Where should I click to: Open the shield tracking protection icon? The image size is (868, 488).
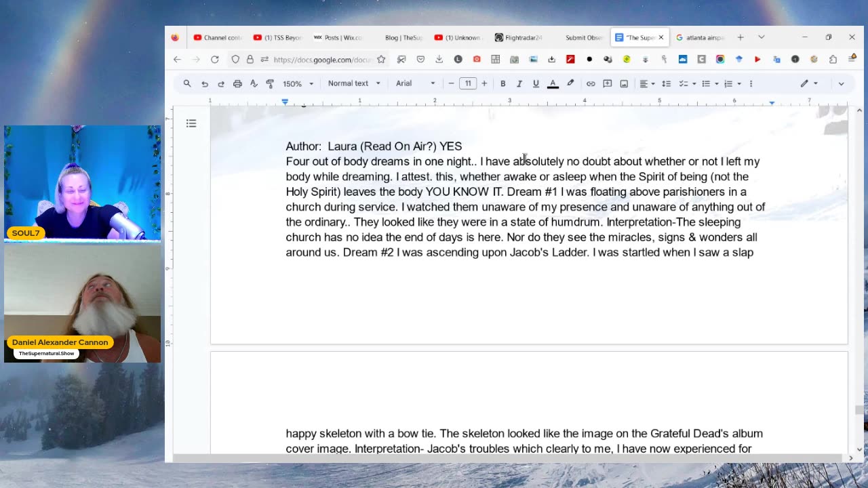[235, 60]
